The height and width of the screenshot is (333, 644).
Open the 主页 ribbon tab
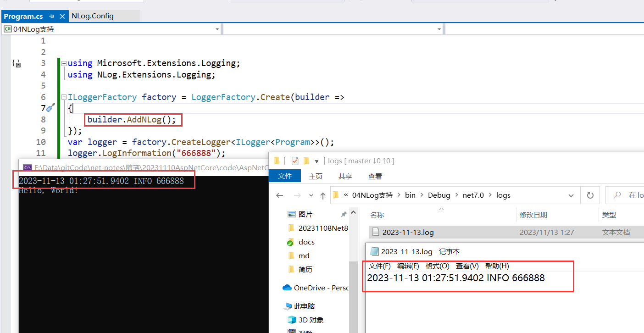[x=316, y=176]
